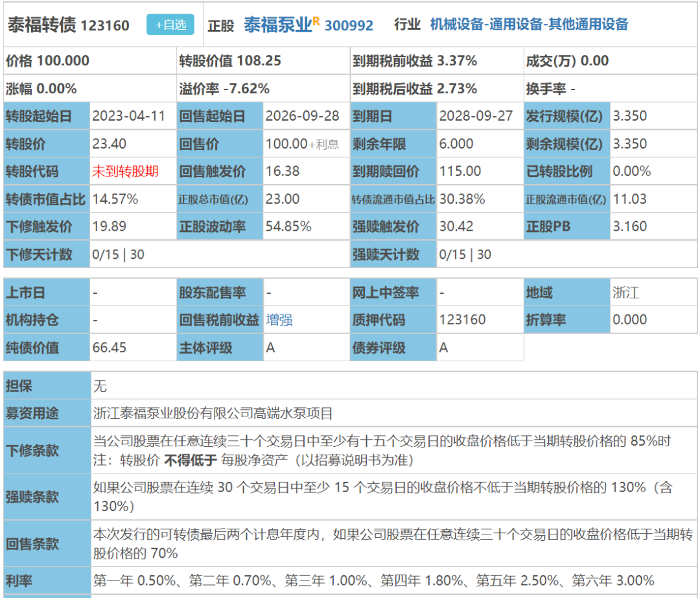700x598 pixels.
Task: Click the 正股波动率 value 54.85%
Action: (x=288, y=226)
